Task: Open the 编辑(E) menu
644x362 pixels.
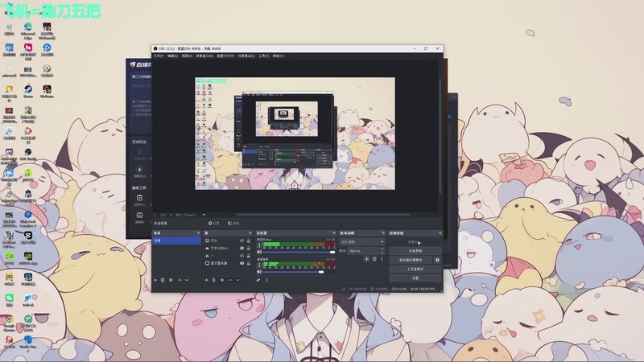Action: coord(172,56)
